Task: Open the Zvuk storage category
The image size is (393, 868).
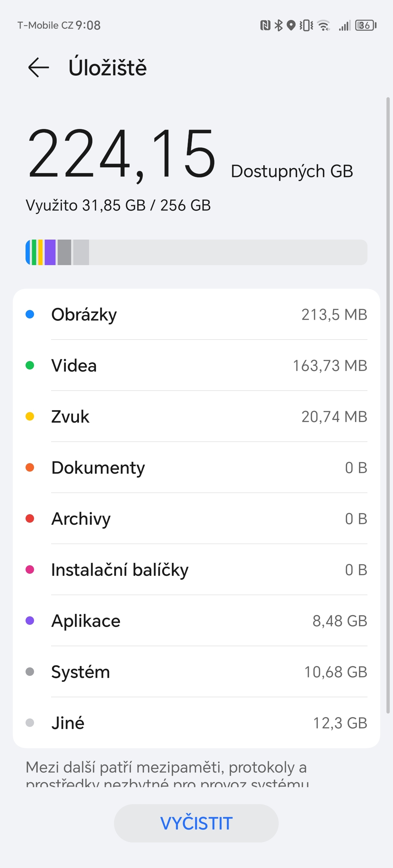Action: pos(196,416)
